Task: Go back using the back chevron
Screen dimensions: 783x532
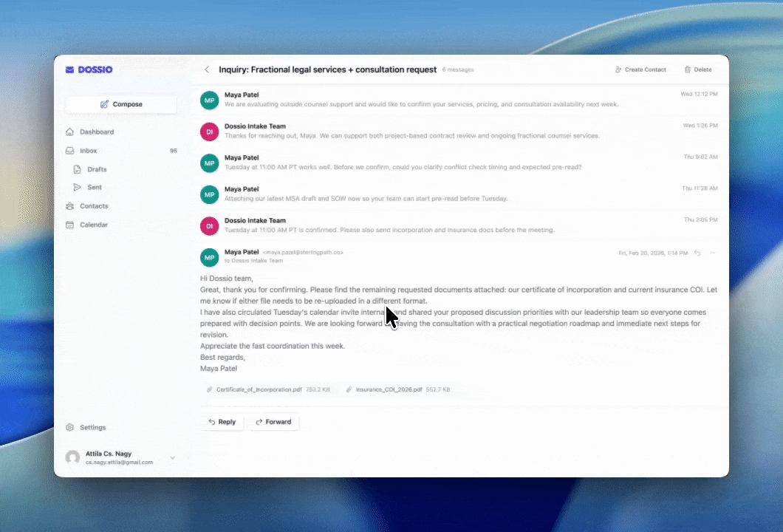Action: tap(207, 69)
